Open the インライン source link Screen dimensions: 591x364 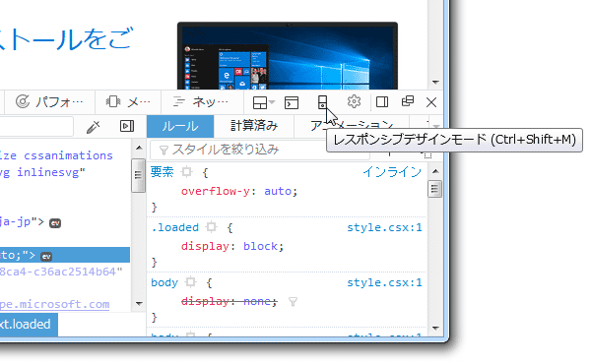392,172
